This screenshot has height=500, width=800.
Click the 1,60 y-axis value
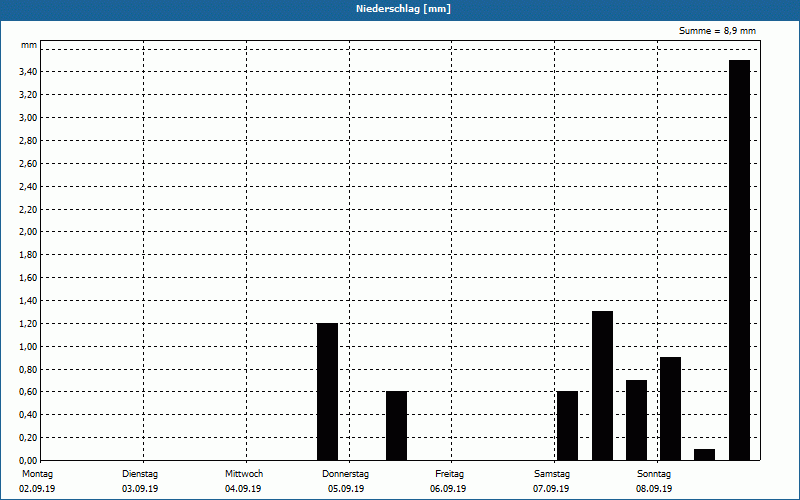[28, 278]
